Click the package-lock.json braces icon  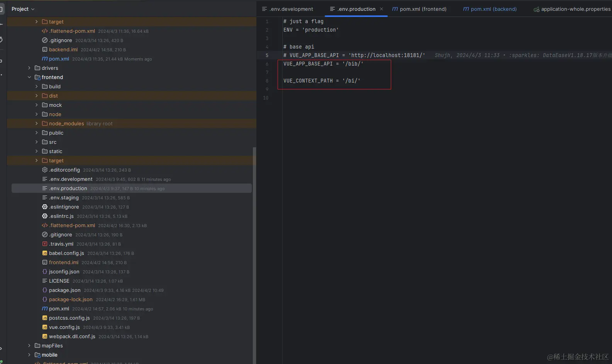pos(45,299)
